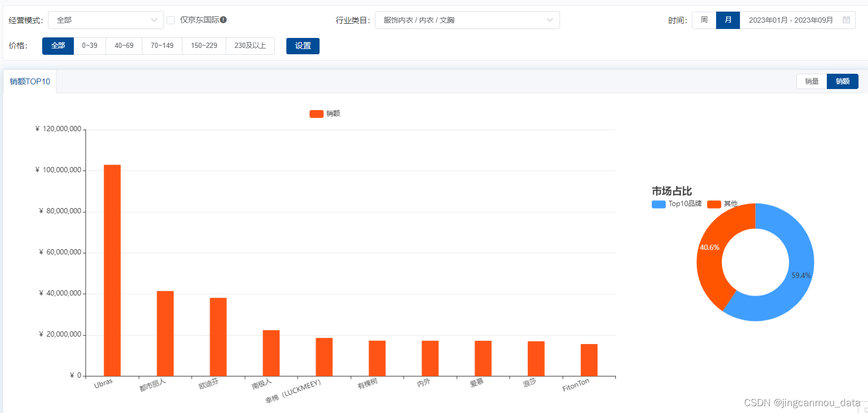This screenshot has height=413, width=868.
Task: Click the 幸棉 (LUCKMEEY) bar
Action: (324, 357)
